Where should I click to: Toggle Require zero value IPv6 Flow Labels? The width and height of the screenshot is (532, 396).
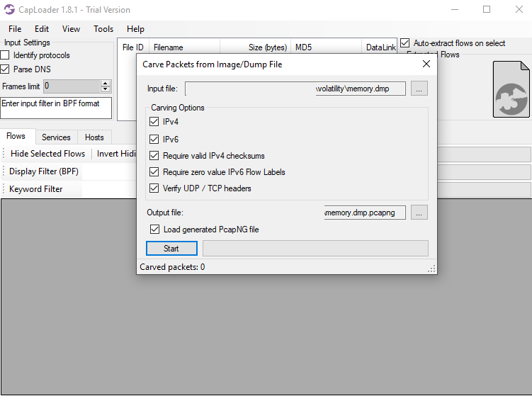pos(154,172)
